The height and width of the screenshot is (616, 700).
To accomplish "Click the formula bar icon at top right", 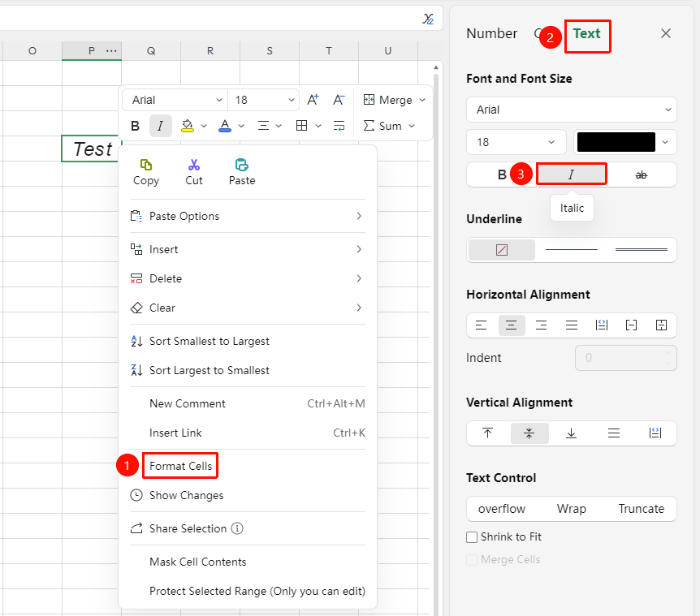I will [x=428, y=19].
